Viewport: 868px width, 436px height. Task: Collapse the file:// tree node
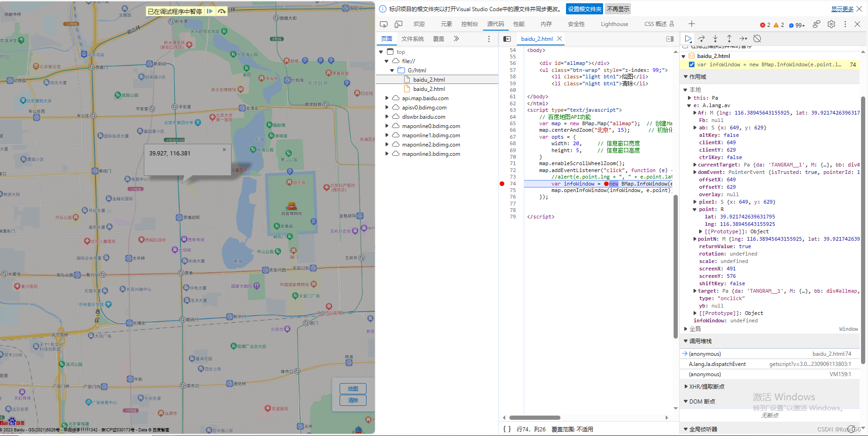[386, 61]
